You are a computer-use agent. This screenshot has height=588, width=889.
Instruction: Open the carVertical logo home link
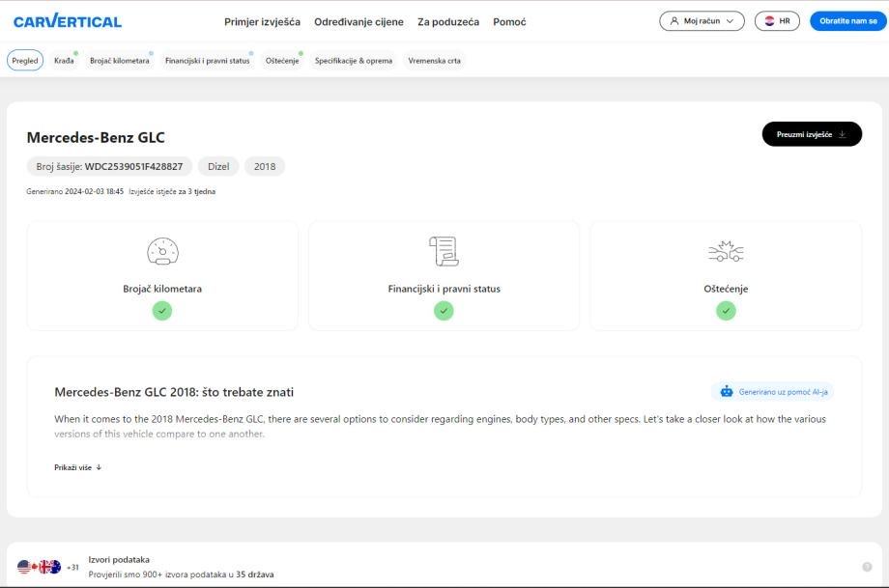(x=68, y=21)
